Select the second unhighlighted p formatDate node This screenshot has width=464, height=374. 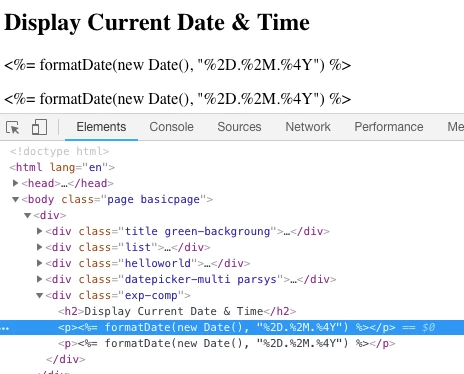tap(227, 343)
